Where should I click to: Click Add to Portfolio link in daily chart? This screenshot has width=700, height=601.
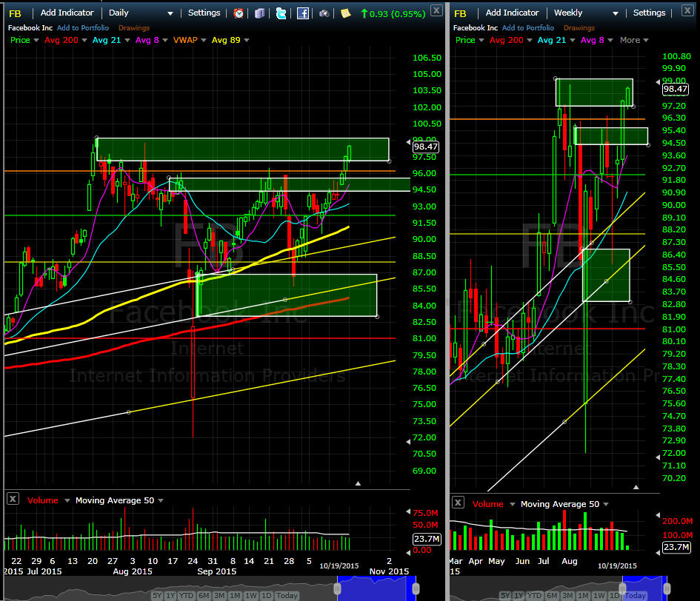click(x=83, y=27)
